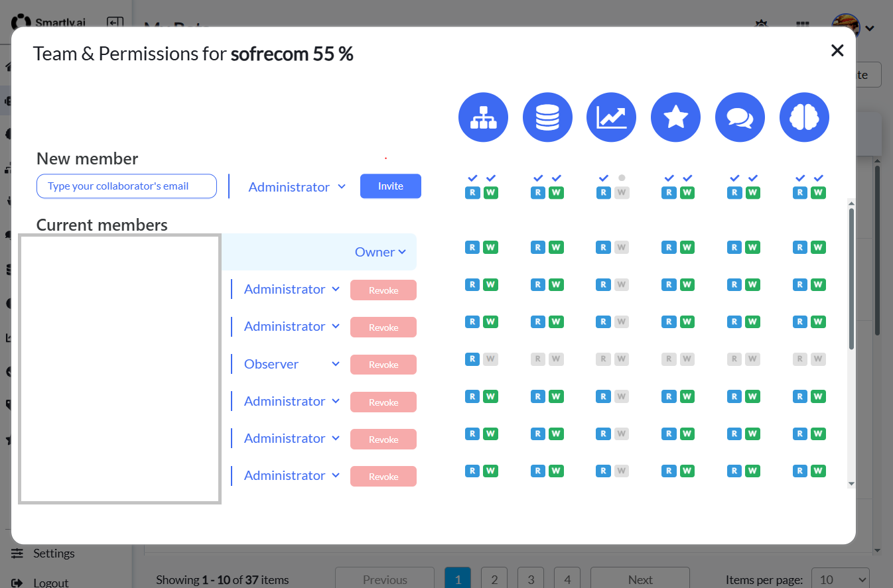Viewport: 893px width, 588px height.
Task: Toggle Owner row W badge under brain icon
Action: point(819,247)
